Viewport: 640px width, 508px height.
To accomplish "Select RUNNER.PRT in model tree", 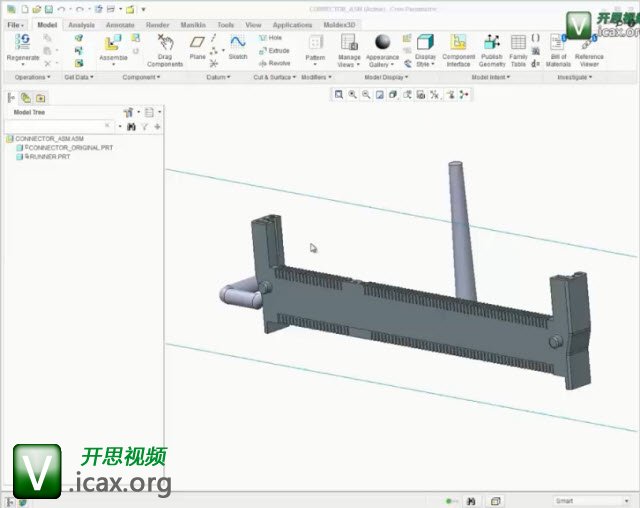I will [43, 157].
